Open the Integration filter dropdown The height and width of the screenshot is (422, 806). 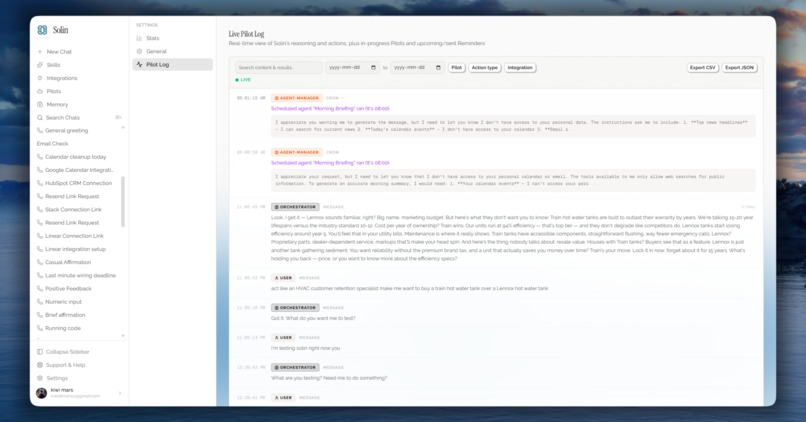(520, 68)
